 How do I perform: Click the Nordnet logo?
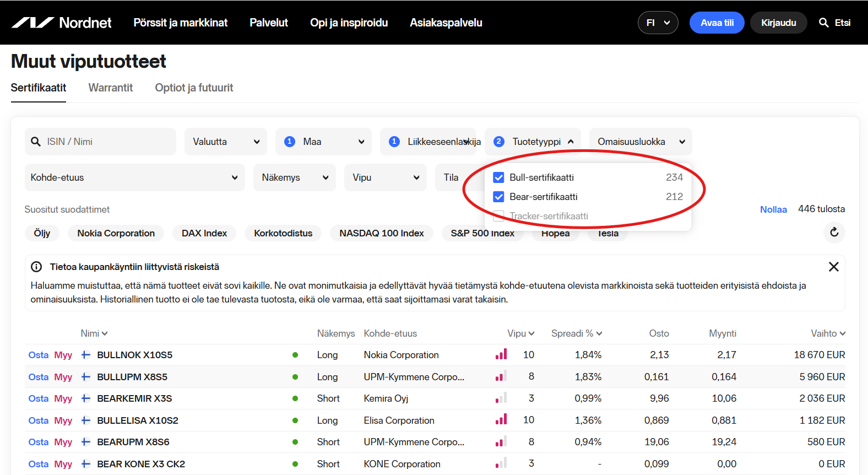pos(61,23)
